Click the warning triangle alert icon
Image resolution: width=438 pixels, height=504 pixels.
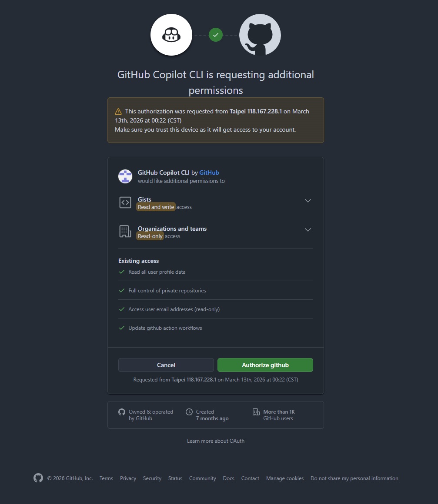click(118, 112)
